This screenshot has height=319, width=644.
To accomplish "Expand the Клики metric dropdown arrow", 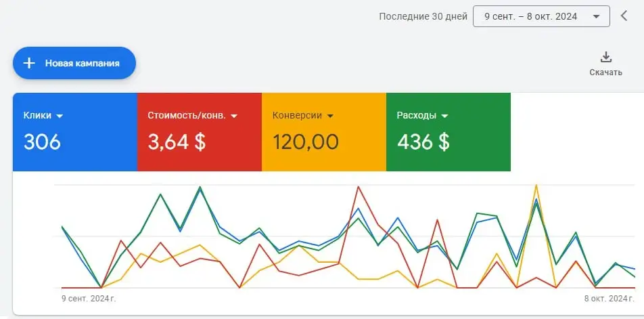I will tap(60, 116).
